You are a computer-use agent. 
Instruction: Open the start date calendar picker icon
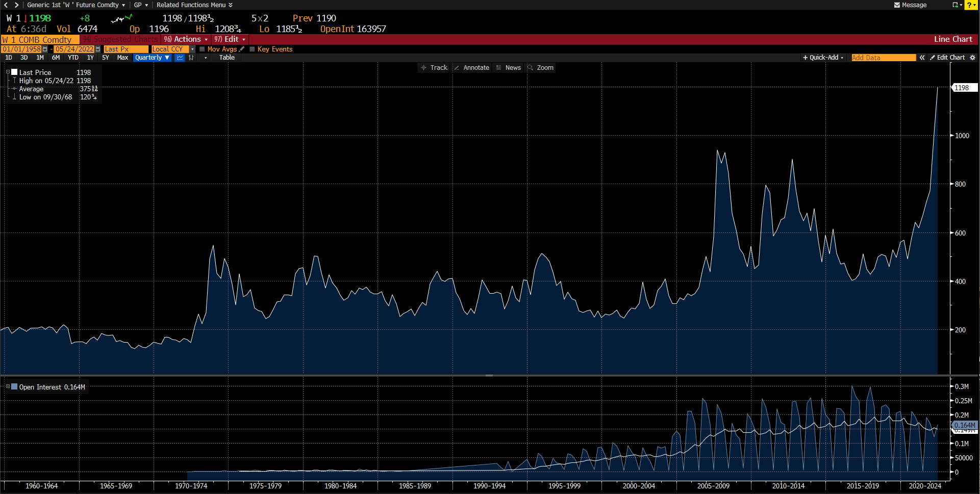click(x=45, y=49)
